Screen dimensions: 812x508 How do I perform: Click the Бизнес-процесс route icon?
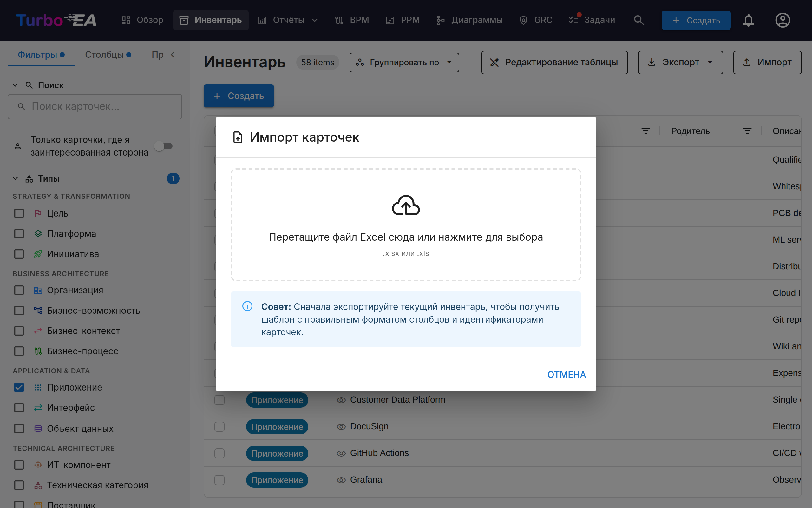pos(38,351)
